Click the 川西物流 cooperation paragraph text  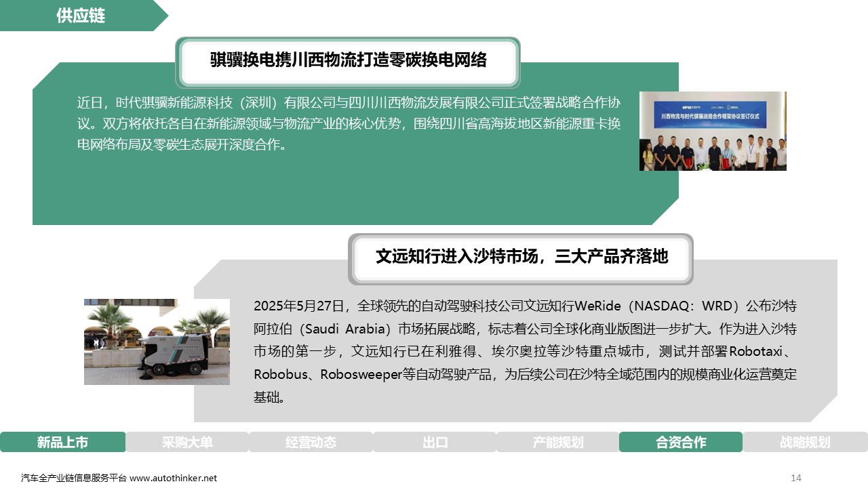tap(349, 123)
